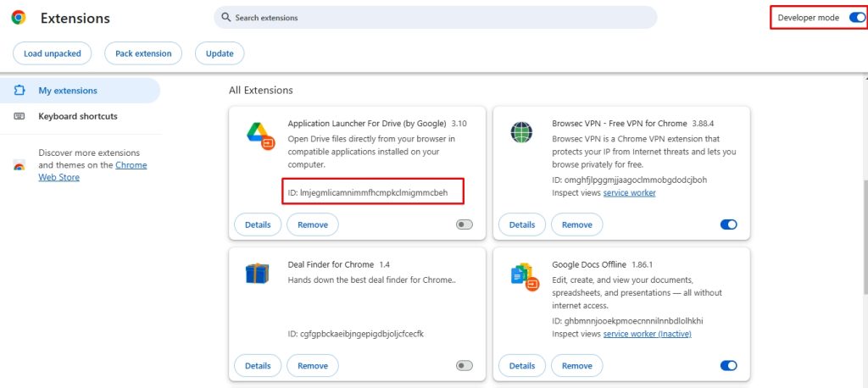Click the search magnifier icon
Image resolution: width=868 pixels, height=388 pixels.
tap(225, 18)
